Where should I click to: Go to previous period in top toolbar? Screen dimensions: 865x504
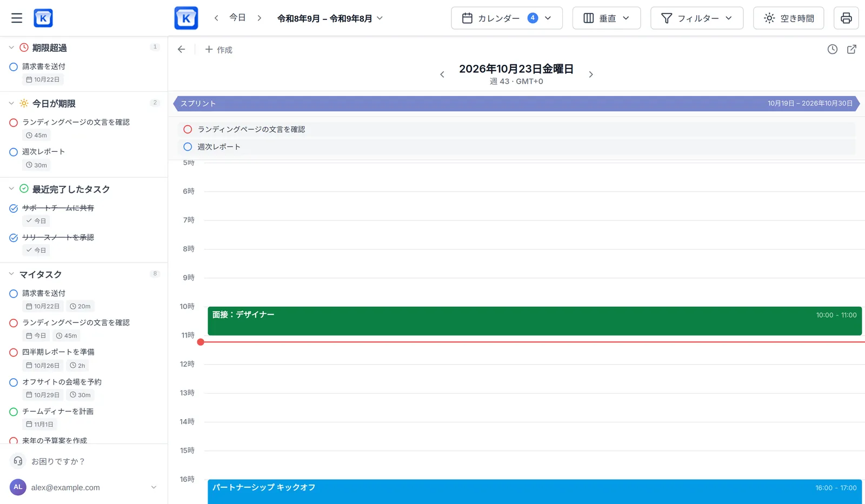click(216, 18)
